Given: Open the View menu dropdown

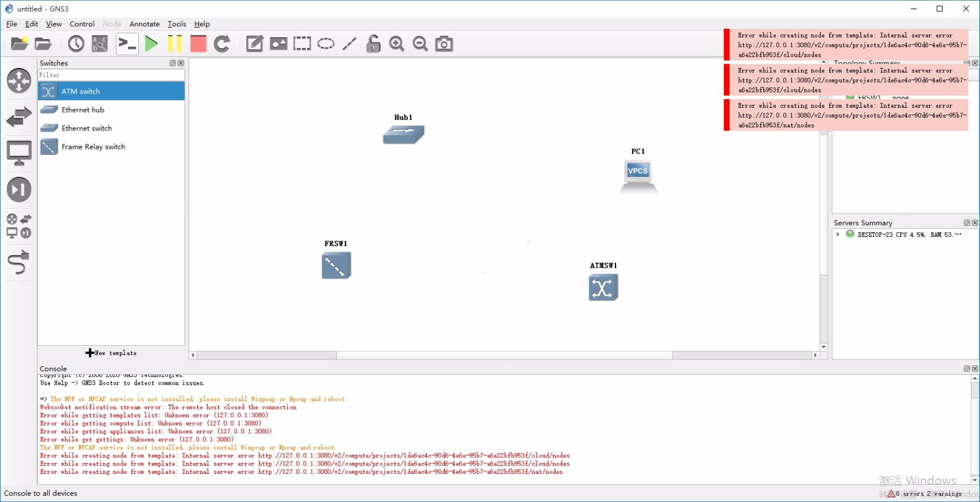Looking at the screenshot, I should pos(54,24).
